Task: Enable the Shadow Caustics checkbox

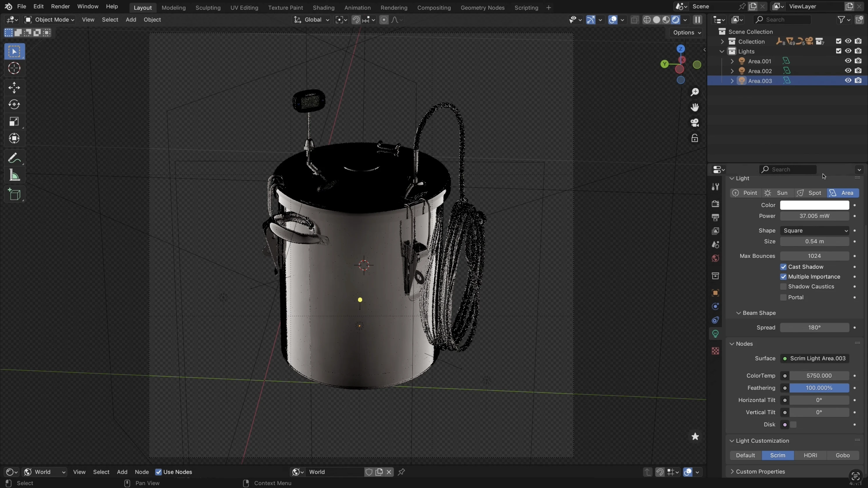Action: pos(783,286)
